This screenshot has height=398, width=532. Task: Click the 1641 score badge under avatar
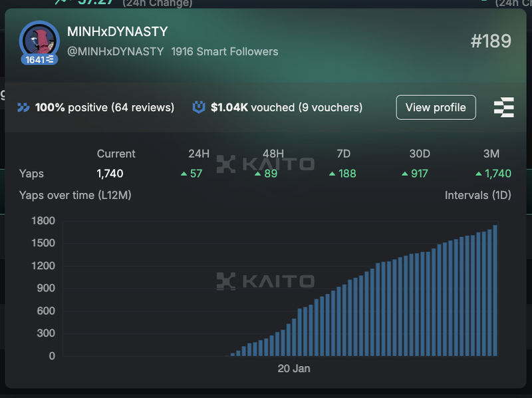pos(39,60)
